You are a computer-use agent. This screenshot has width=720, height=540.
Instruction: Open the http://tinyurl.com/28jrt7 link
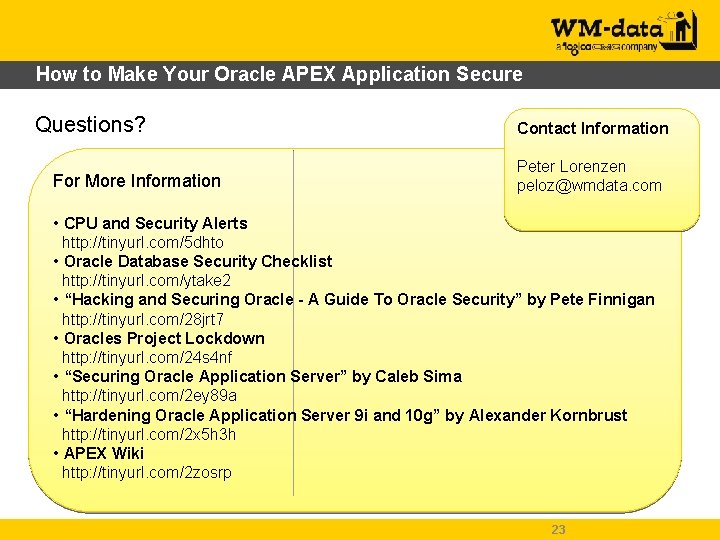pyautogui.click(x=143, y=319)
